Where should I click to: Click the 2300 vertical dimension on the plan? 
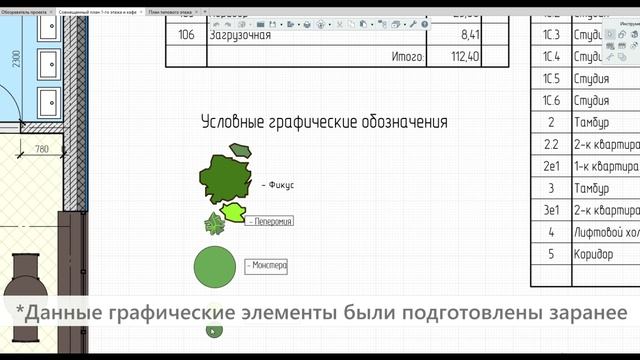(x=16, y=59)
